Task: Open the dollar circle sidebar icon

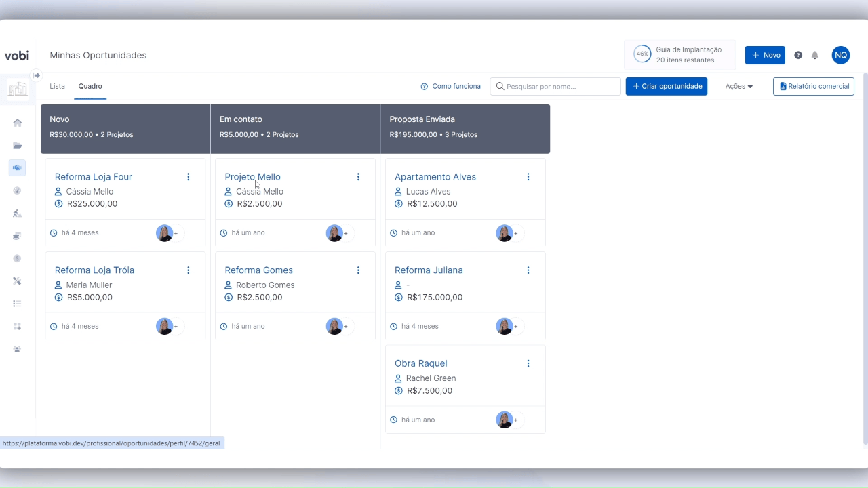Action: (x=18, y=258)
